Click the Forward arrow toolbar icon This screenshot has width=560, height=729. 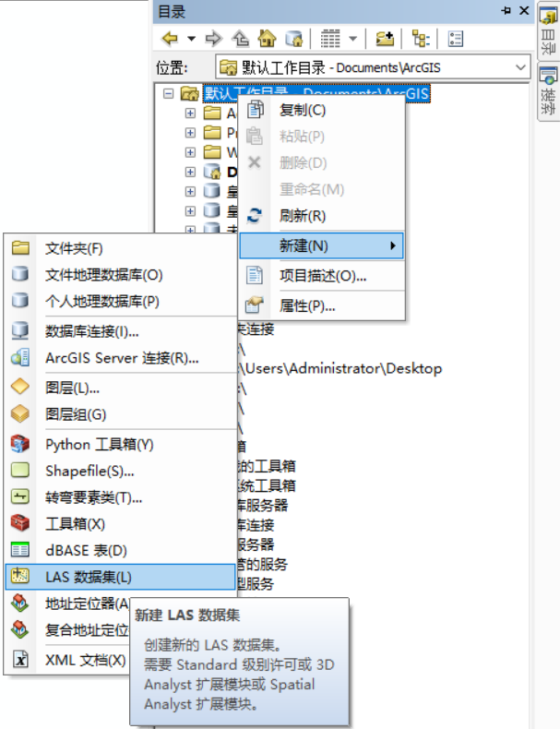pyautogui.click(x=214, y=38)
